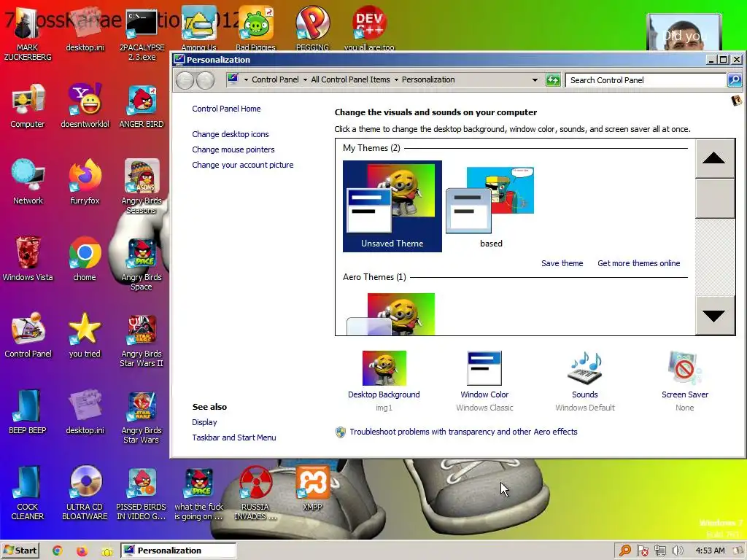Select the 2PACALYPSE 2.3.exe desktop icon

(142, 34)
